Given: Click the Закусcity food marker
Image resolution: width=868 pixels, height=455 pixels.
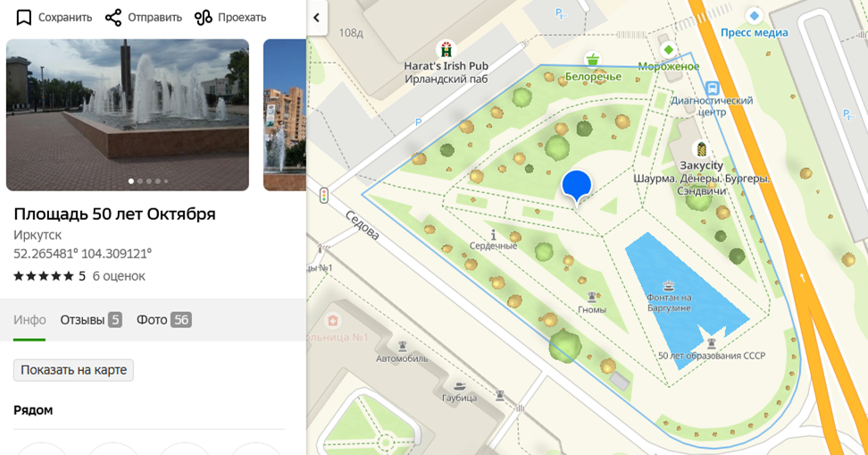Looking at the screenshot, I should tap(702, 149).
